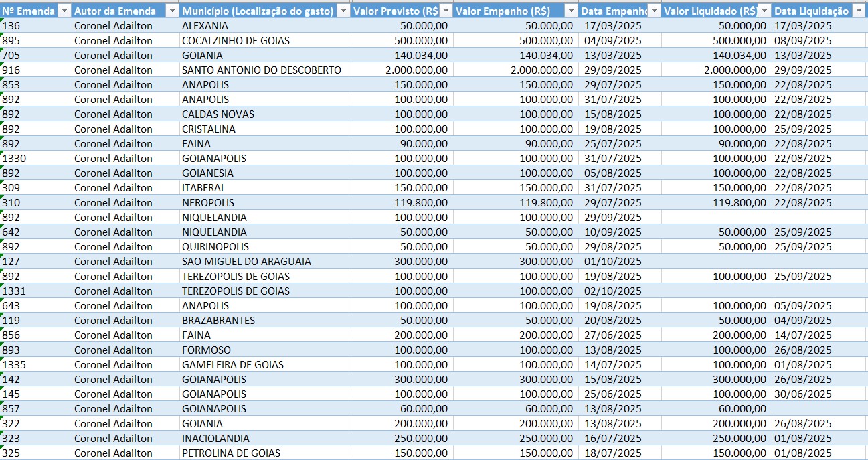The height and width of the screenshot is (460, 868).
Task: Open the Data Empenho filter dropdown
Action: [x=653, y=11]
